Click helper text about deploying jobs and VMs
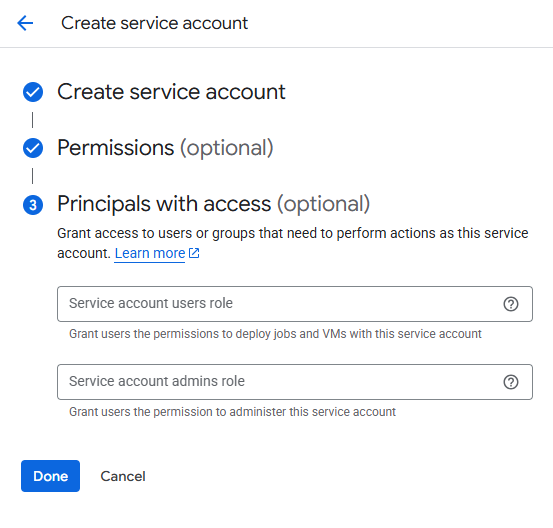This screenshot has width=553, height=528. click(275, 334)
